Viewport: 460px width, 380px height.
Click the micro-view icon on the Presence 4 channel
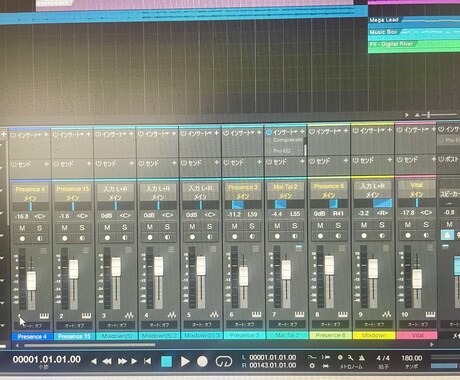tap(44, 250)
